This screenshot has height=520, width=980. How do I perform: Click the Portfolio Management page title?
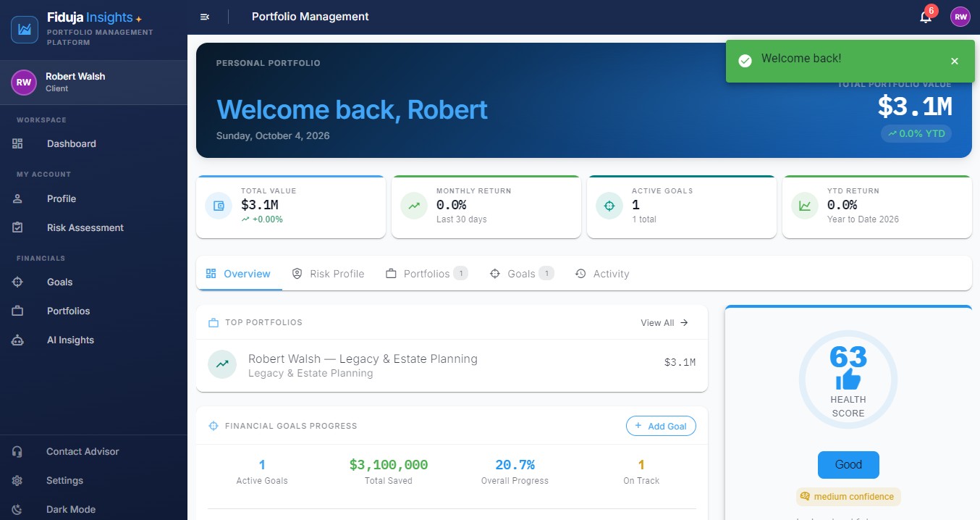tap(311, 17)
